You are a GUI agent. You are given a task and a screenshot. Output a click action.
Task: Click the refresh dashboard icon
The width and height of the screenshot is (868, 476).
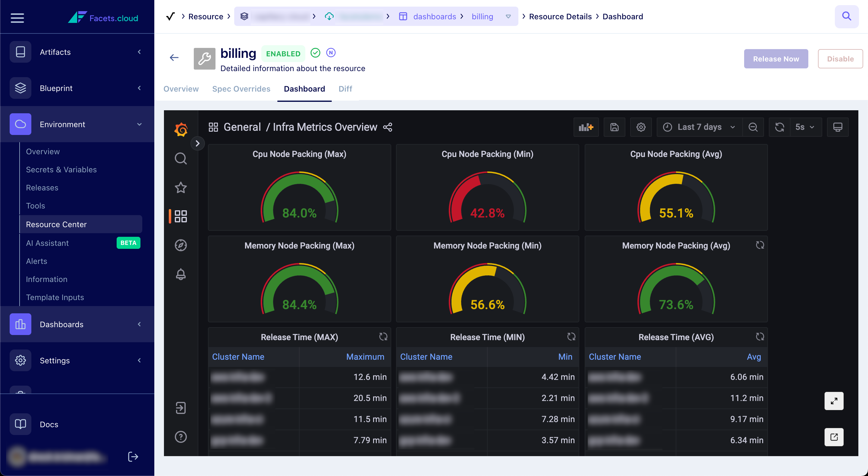779,127
